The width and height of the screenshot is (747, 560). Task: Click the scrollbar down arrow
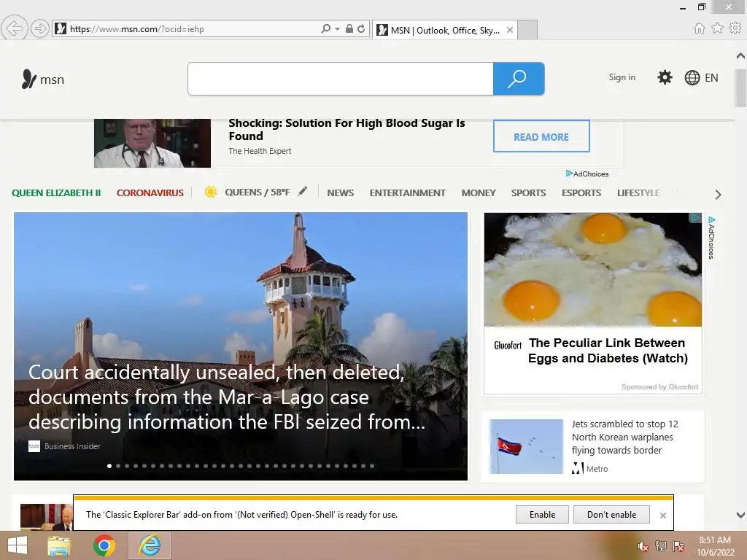tap(740, 515)
